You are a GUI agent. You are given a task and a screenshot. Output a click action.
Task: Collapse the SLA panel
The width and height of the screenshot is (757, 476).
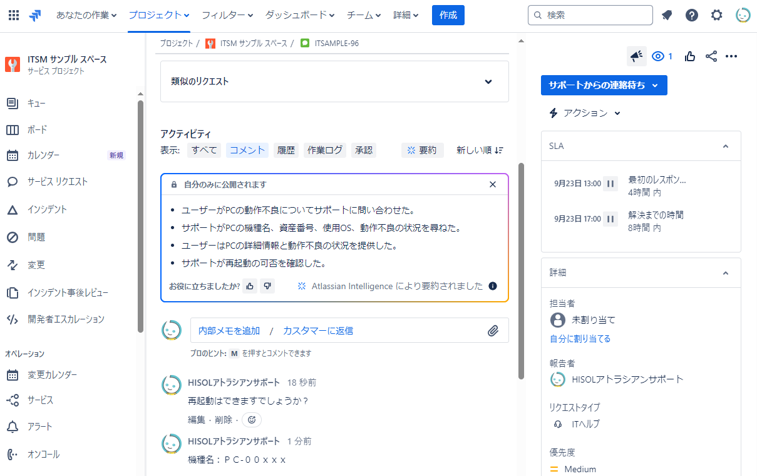pyautogui.click(x=725, y=146)
